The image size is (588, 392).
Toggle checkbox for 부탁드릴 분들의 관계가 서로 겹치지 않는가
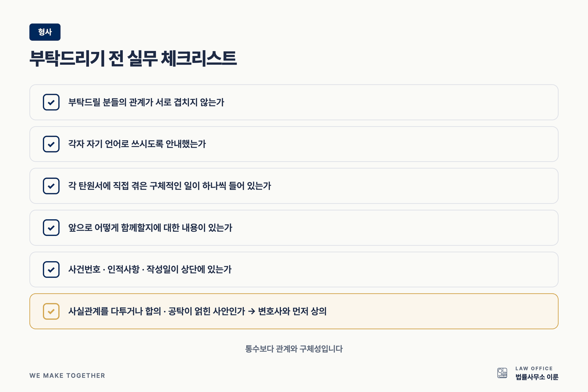coord(51,102)
